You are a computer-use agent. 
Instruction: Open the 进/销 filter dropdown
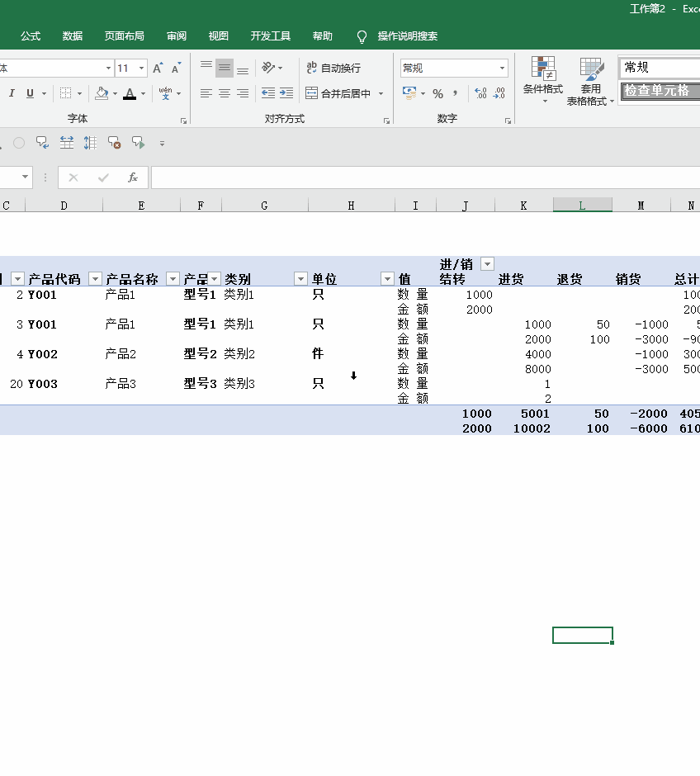pyautogui.click(x=487, y=264)
